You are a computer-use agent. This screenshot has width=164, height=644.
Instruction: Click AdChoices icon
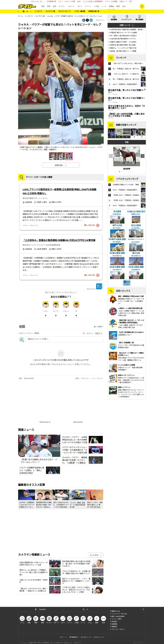coord(50,422)
